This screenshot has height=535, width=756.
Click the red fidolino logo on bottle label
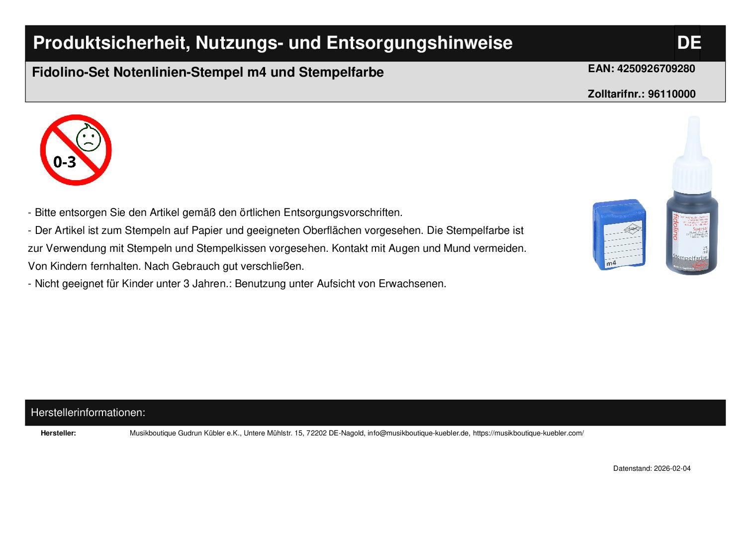[x=675, y=225]
